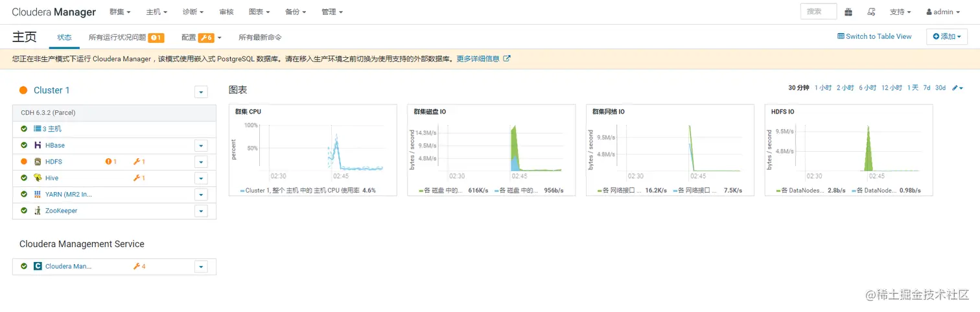Click the ZooKeeper service icon
The height and width of the screenshot is (312, 980).
point(38,210)
